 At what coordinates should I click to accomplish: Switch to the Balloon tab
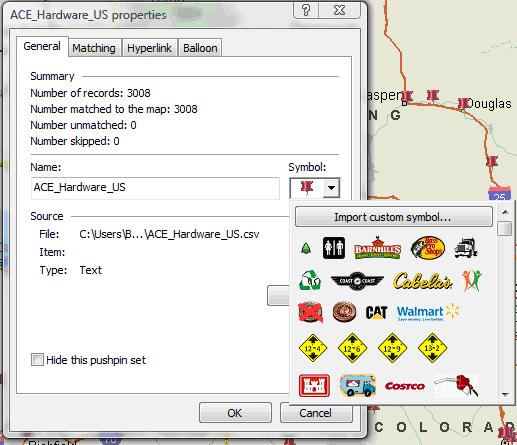point(200,48)
